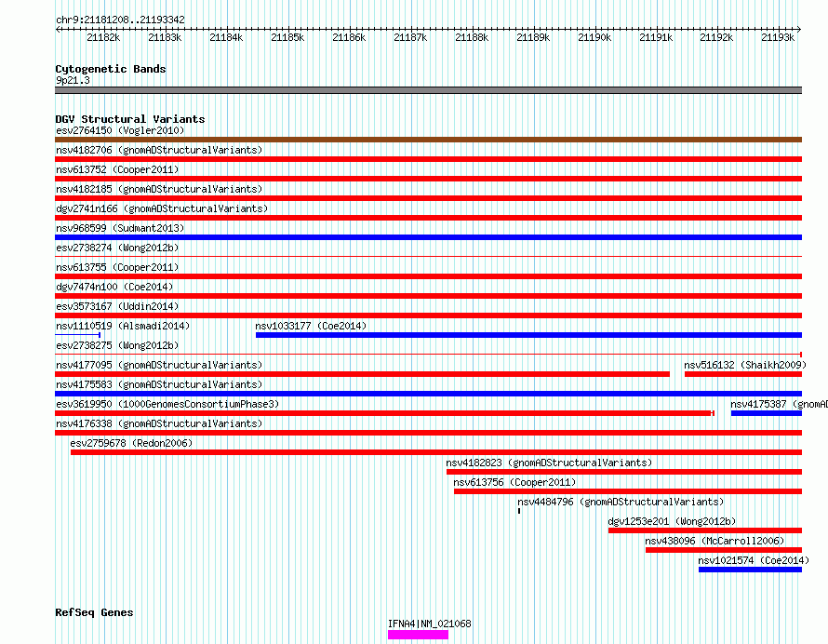This screenshot has width=828, height=644.
Task: Click nsv438096 (McCarroll2006) label
Action: (714, 541)
